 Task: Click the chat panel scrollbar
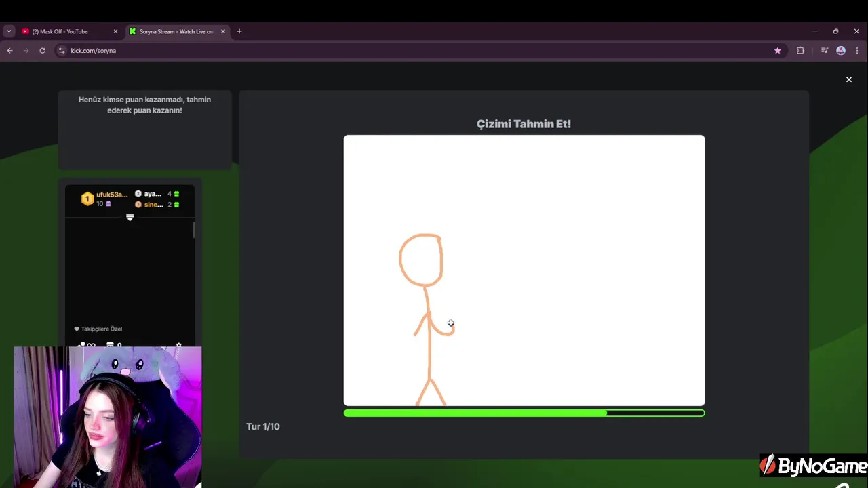(194, 230)
